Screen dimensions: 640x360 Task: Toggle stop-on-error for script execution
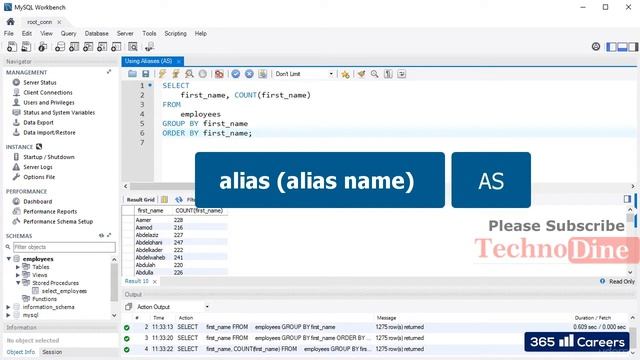[219, 74]
